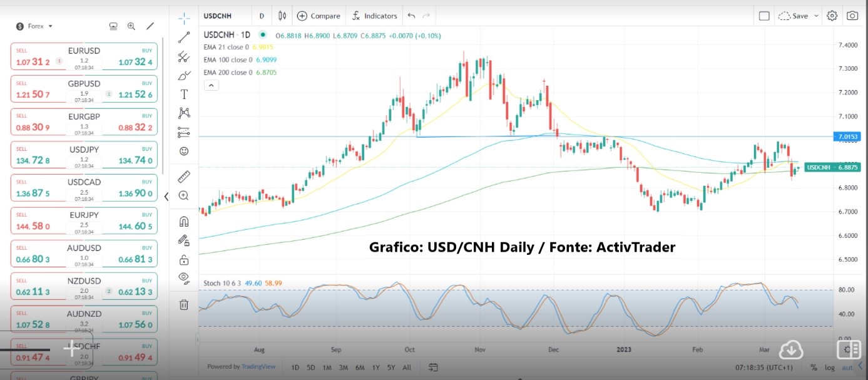The width and height of the screenshot is (868, 380).
Task: Toggle Magnet mode in the drawing sidebar
Action: pos(184,220)
